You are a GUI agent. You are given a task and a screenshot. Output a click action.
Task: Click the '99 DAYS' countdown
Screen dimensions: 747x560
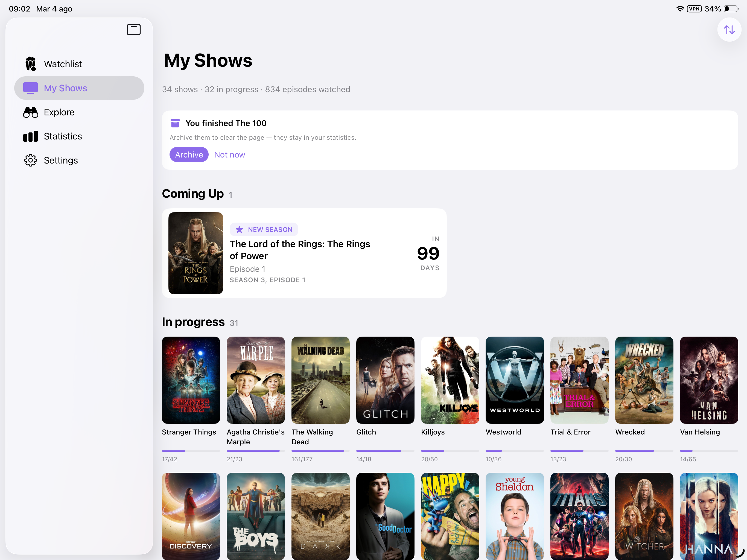tap(428, 253)
